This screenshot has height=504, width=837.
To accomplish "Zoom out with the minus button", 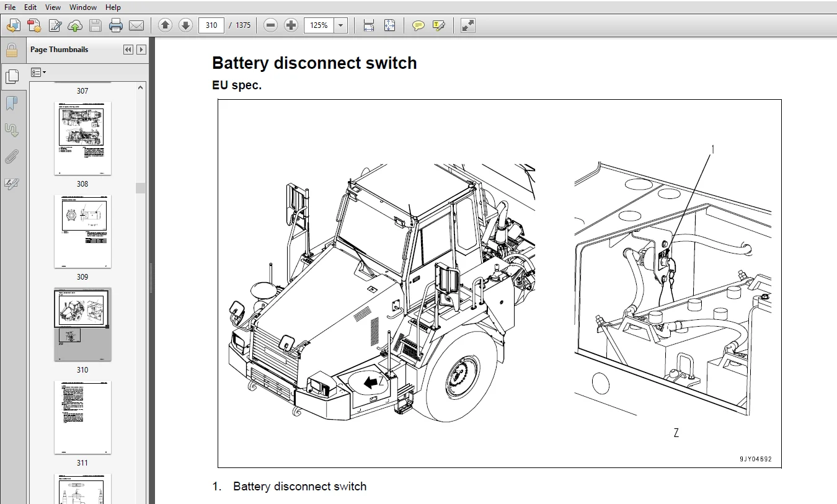I will [x=270, y=25].
